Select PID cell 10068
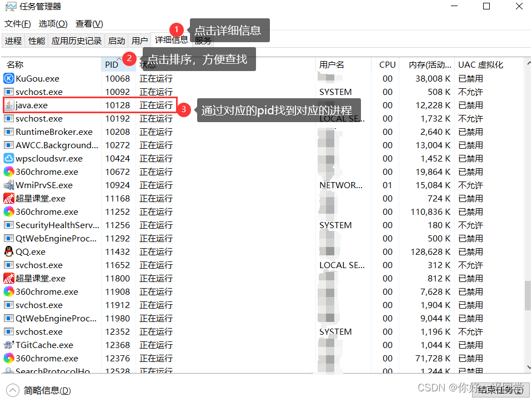Viewport: 532px width, 398px height. [117, 79]
